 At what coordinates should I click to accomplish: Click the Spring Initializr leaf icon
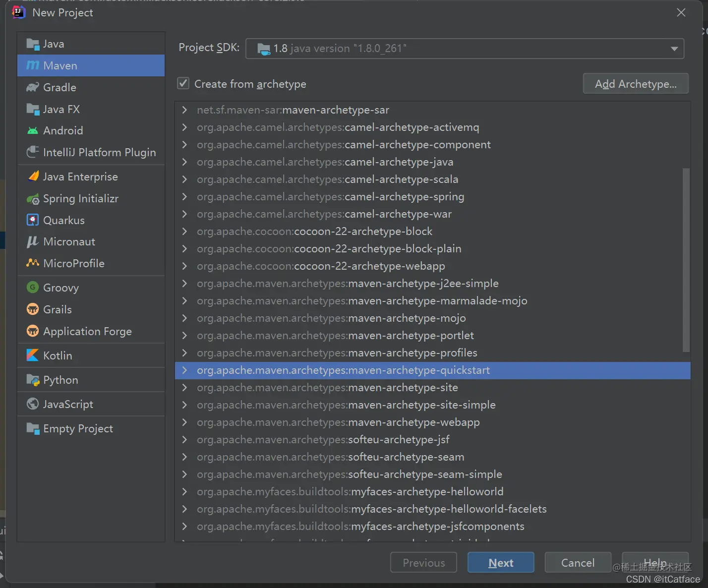pos(33,199)
